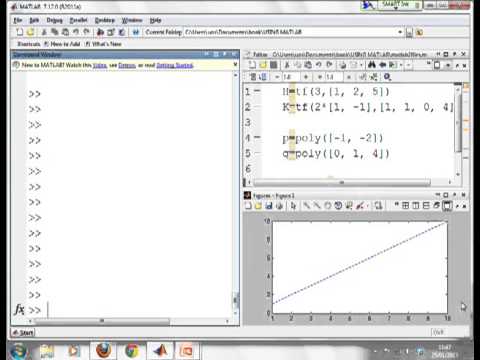Image resolution: width=480 pixels, height=360 pixels.
Task: Click the Firefox icon in the taskbar
Action: pos(103,351)
